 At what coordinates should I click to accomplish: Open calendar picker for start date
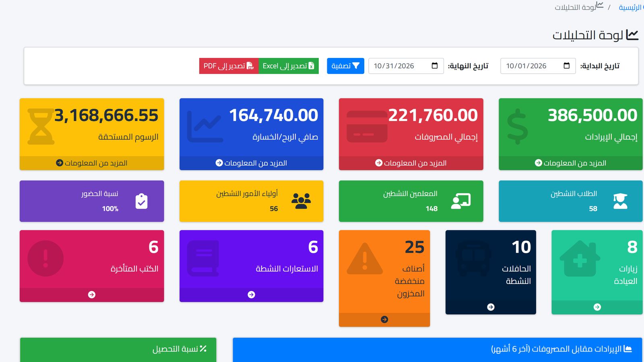567,66
